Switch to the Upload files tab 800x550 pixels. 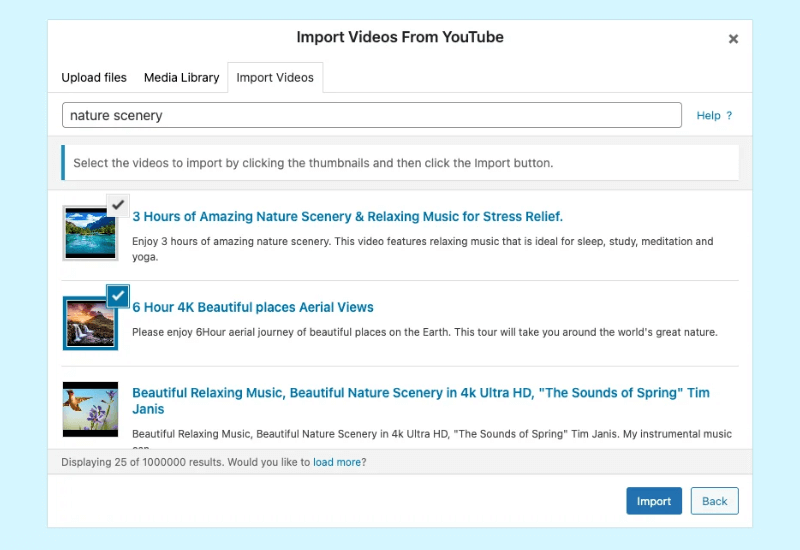click(94, 78)
